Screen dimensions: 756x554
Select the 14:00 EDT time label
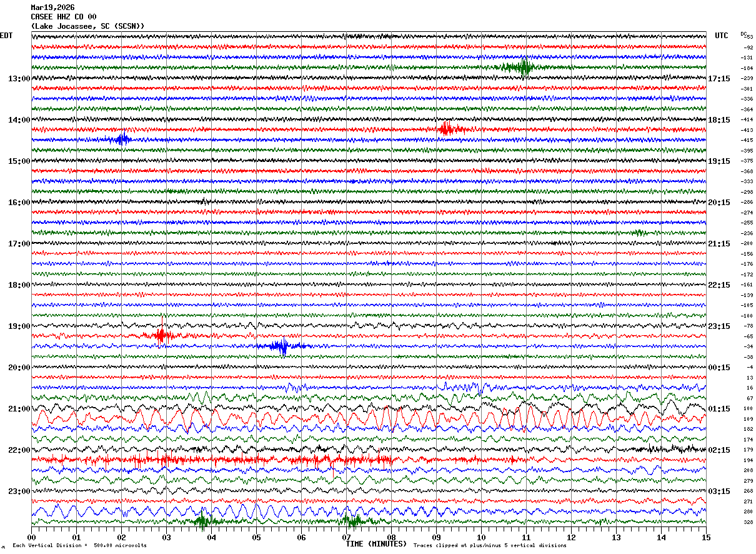(19, 120)
